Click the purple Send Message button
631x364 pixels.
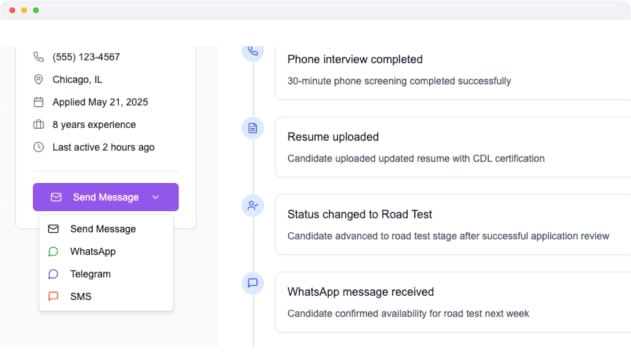(x=106, y=197)
